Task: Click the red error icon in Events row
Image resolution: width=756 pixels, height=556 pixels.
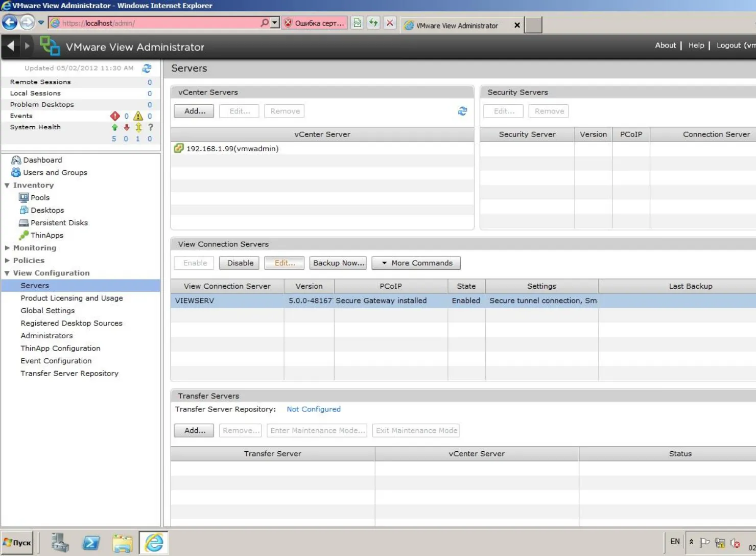Action: coord(114,116)
